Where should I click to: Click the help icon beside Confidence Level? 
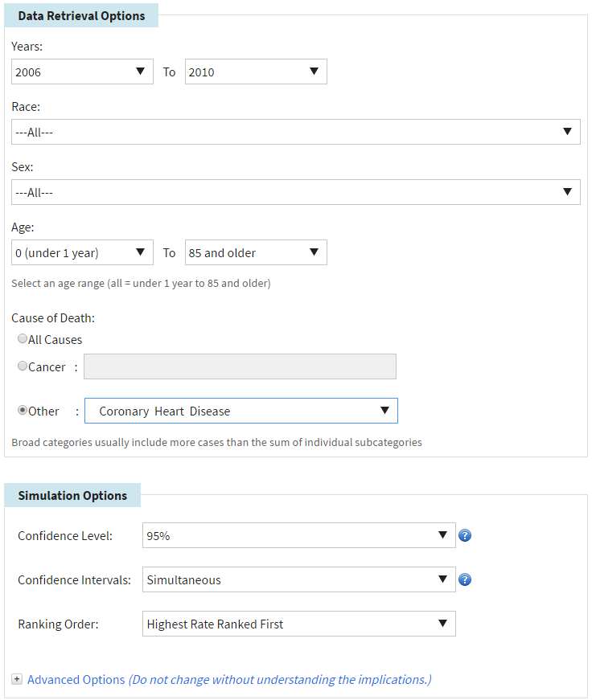click(464, 536)
